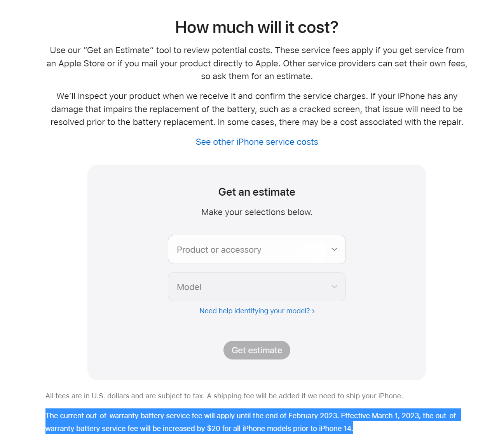492x448 pixels.
Task: Click the paragraph starting Use our Get an Estimate
Action: click(x=256, y=63)
